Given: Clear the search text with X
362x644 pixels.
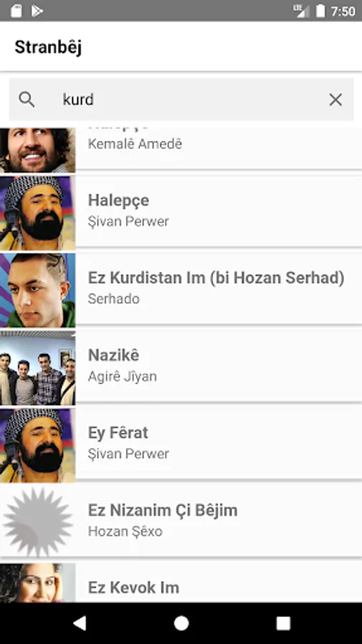Looking at the screenshot, I should click(336, 99).
